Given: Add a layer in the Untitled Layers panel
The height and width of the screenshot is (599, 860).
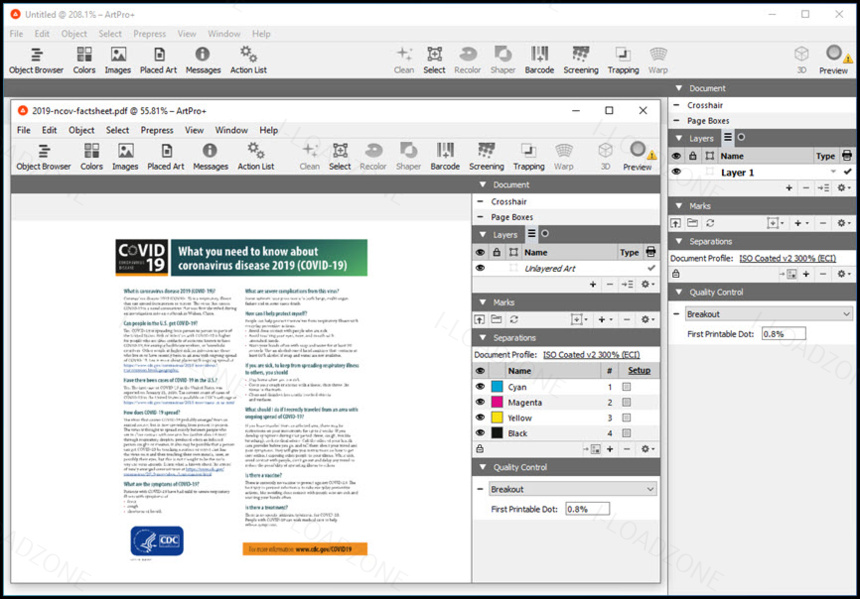Looking at the screenshot, I should (x=789, y=188).
